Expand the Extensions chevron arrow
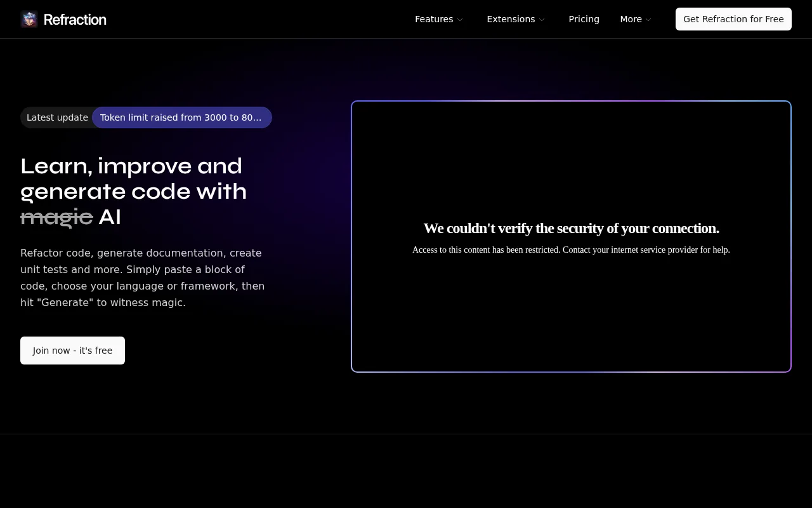 (x=542, y=20)
